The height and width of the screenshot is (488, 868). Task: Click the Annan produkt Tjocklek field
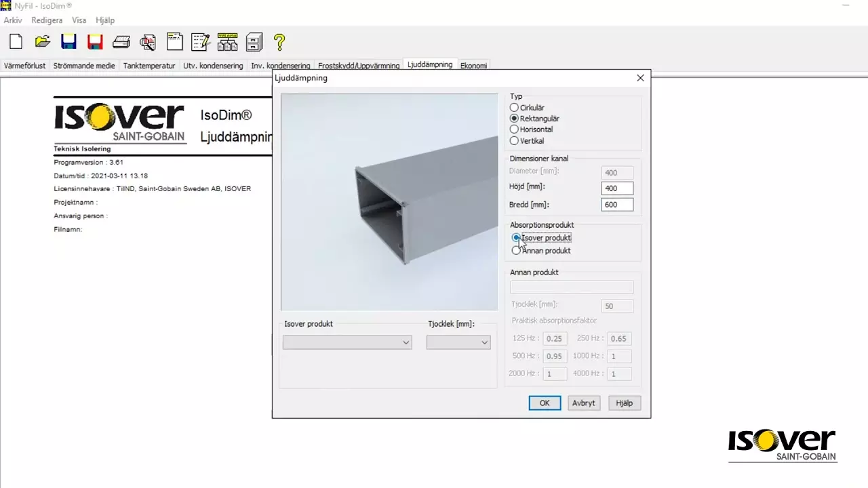click(x=617, y=306)
